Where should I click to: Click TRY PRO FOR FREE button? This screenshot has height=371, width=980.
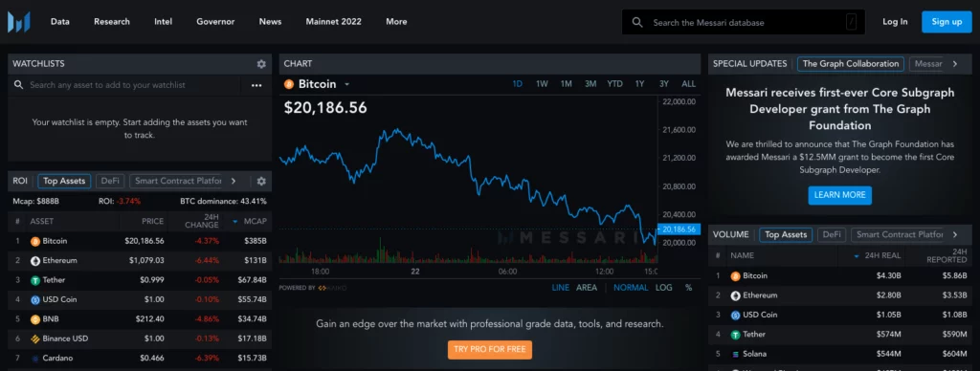(489, 349)
